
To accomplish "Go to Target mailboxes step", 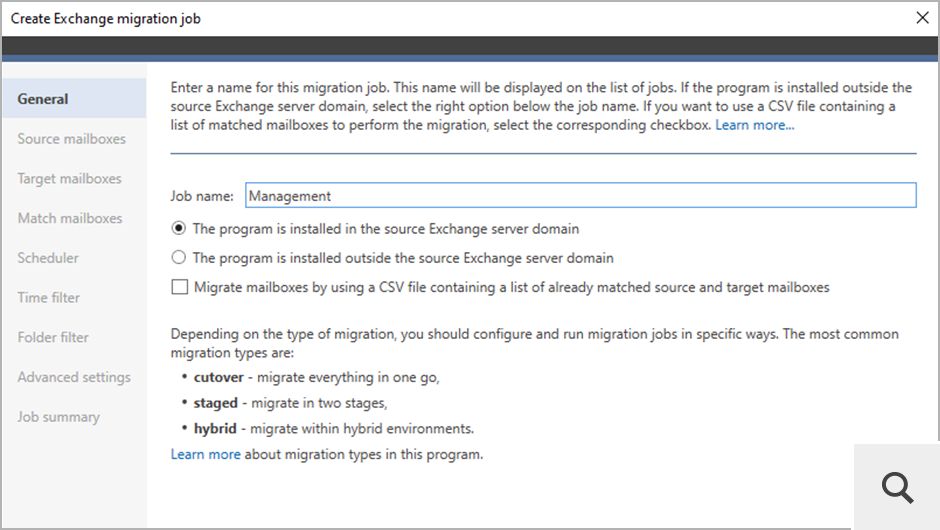I will click(70, 179).
